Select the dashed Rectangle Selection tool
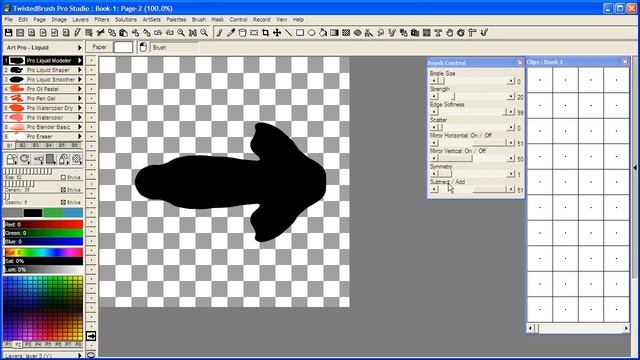Image resolution: width=640 pixels, height=360 pixels. [x=254, y=33]
